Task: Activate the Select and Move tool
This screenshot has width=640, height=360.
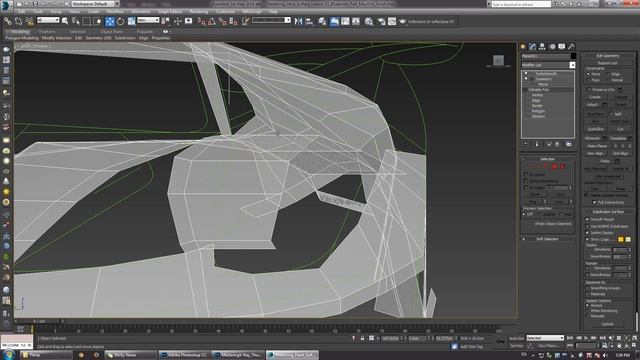Action: click(x=110, y=21)
